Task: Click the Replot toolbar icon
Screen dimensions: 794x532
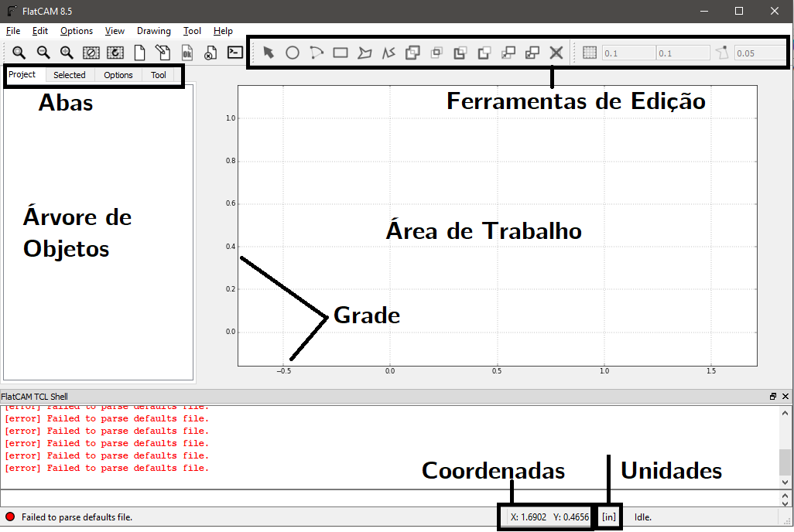Action: [x=115, y=53]
